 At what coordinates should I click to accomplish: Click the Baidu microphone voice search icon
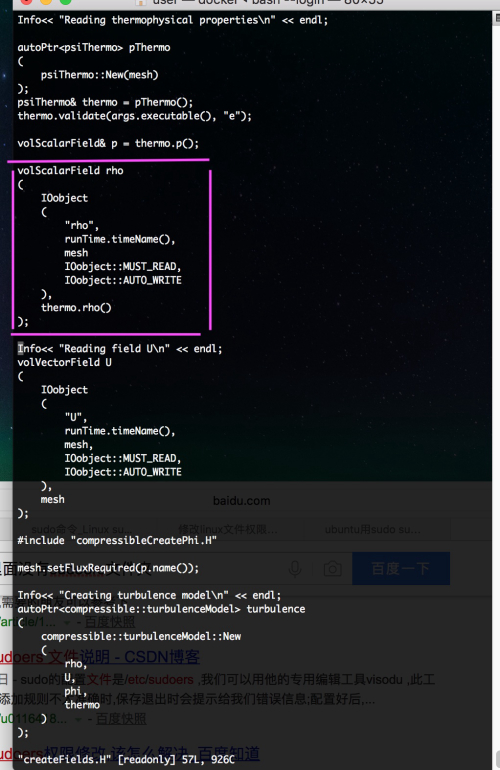pyautogui.click(x=295, y=569)
